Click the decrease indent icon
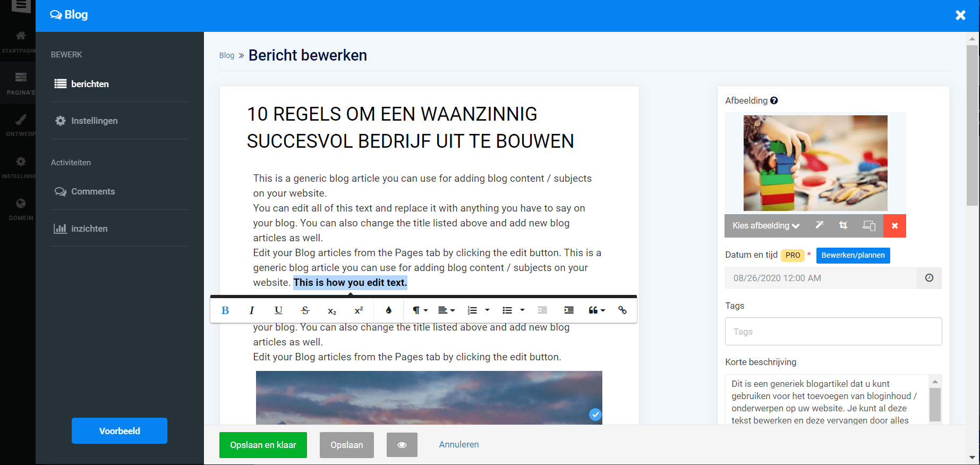 pyautogui.click(x=542, y=310)
